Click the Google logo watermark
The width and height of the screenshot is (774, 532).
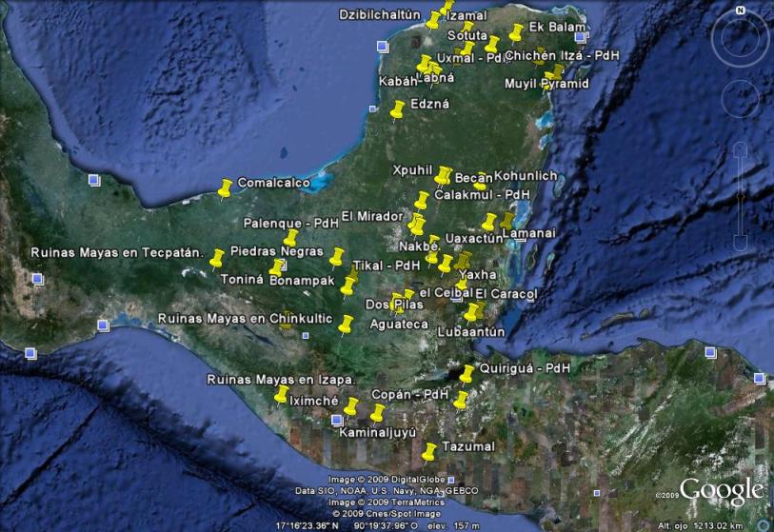click(721, 490)
